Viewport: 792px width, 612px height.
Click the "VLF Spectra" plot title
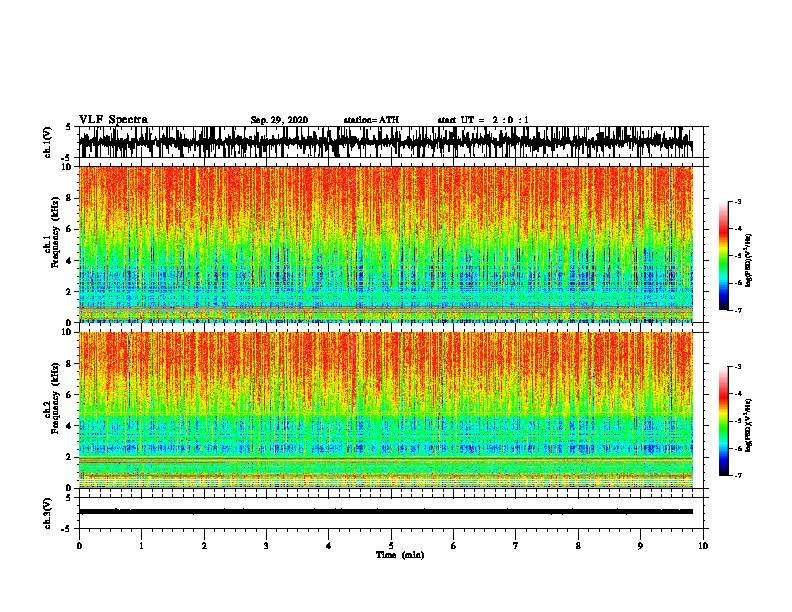click(113, 119)
